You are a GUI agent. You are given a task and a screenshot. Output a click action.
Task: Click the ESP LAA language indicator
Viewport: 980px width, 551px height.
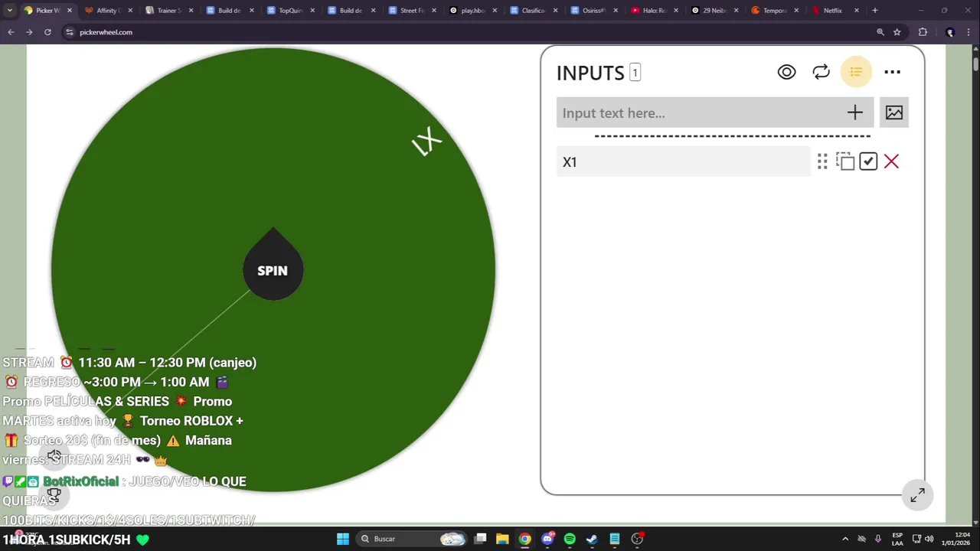tap(897, 539)
